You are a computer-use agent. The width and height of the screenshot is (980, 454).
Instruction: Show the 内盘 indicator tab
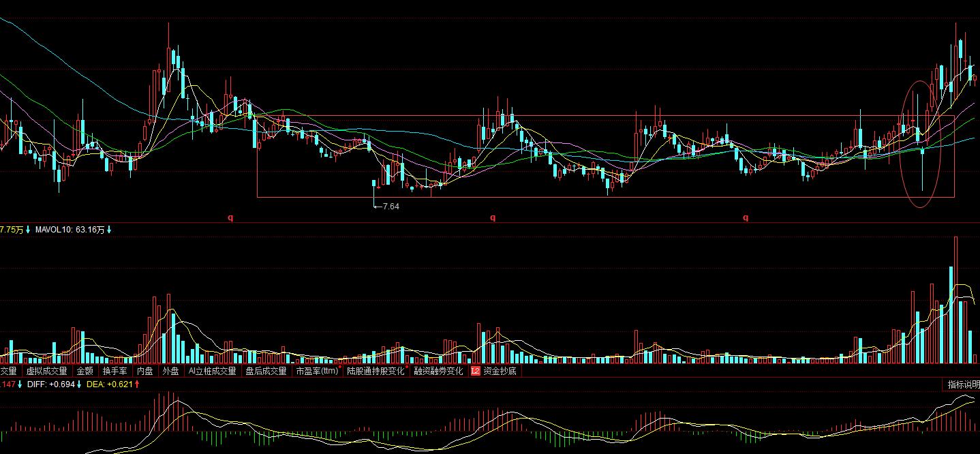pyautogui.click(x=145, y=372)
